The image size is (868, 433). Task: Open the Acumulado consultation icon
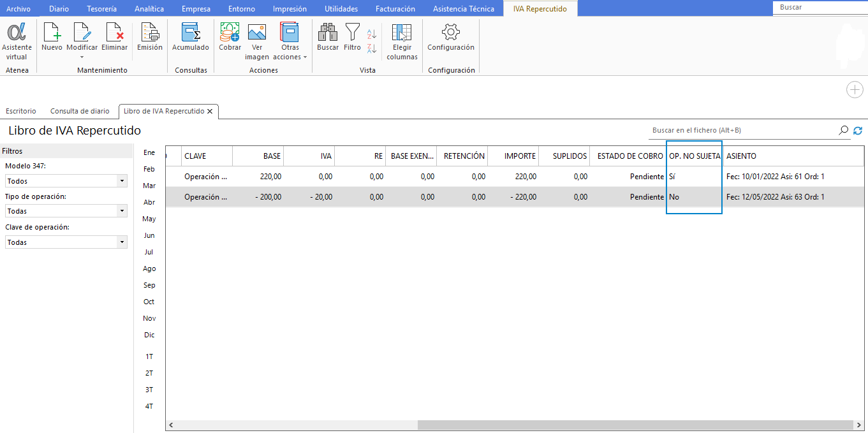point(191,32)
